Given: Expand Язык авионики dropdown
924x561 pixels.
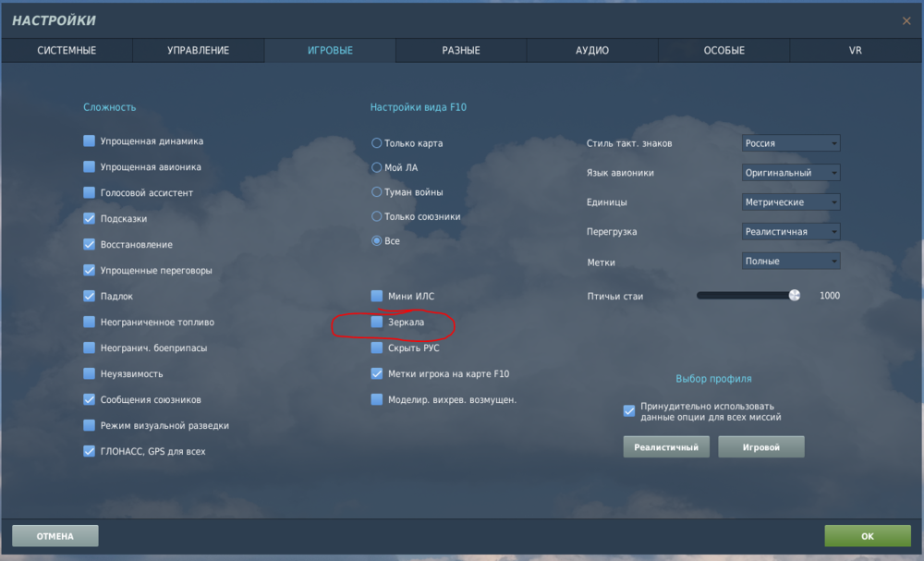Looking at the screenshot, I should (791, 173).
